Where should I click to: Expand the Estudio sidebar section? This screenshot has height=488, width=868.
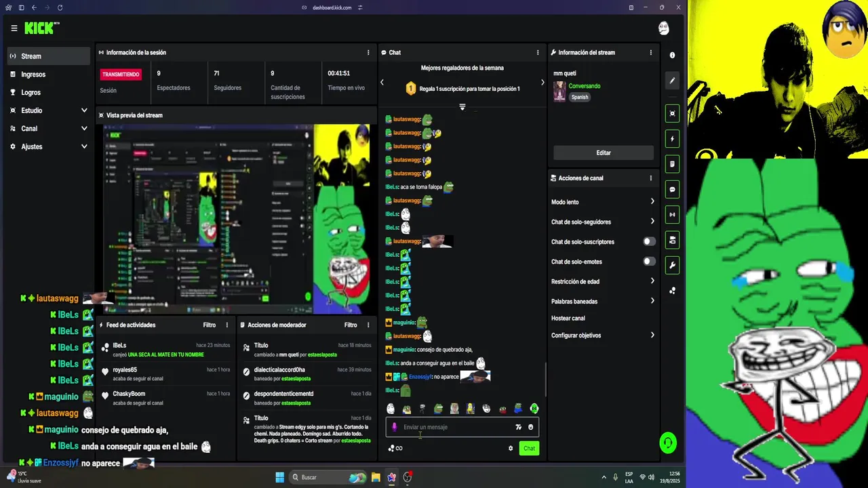pos(49,110)
